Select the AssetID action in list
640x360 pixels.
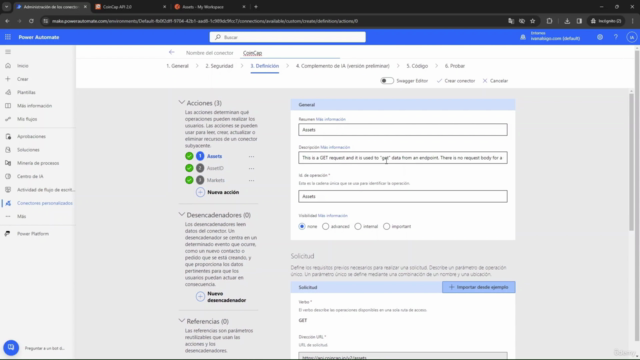coord(215,168)
